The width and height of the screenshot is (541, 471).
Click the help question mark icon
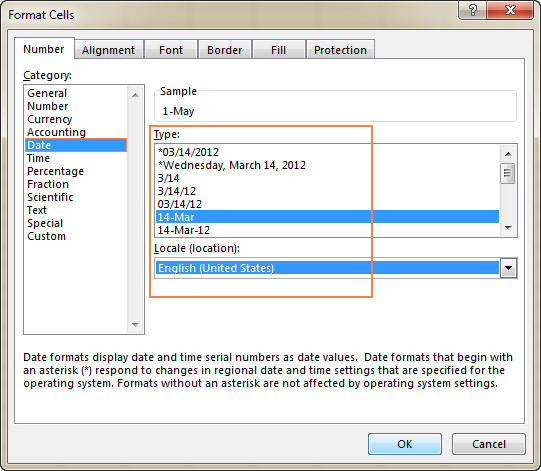click(x=472, y=10)
